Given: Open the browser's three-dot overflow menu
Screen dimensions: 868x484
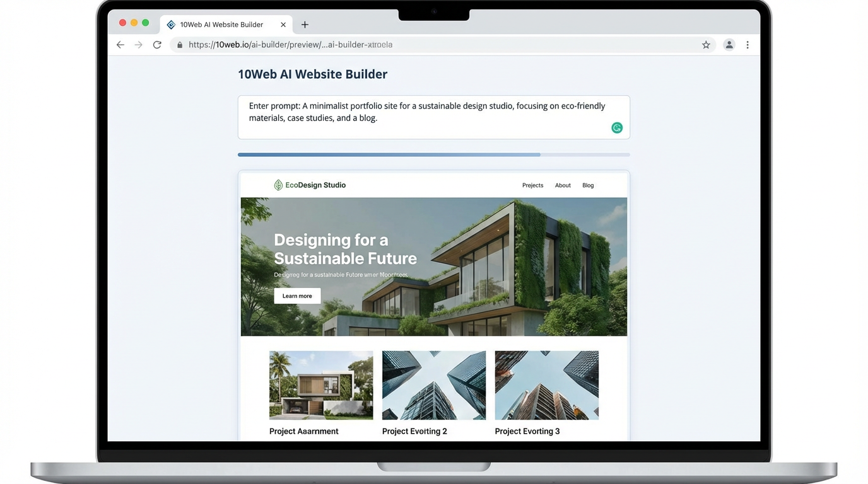Looking at the screenshot, I should pyautogui.click(x=748, y=44).
